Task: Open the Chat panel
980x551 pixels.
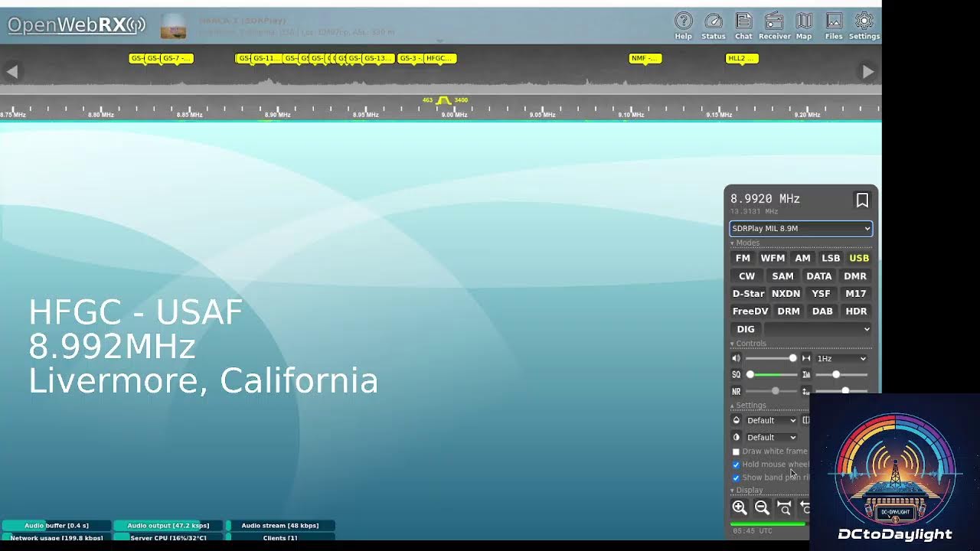Action: pyautogui.click(x=743, y=26)
